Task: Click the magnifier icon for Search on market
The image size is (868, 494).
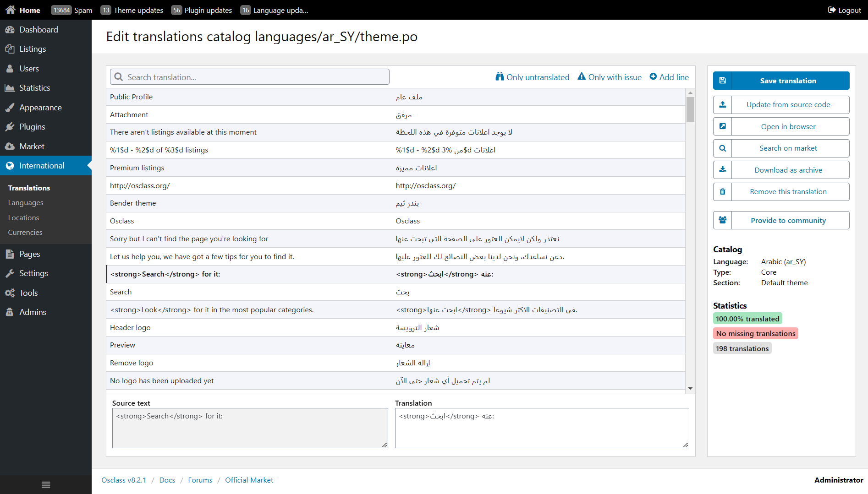Action: [723, 148]
